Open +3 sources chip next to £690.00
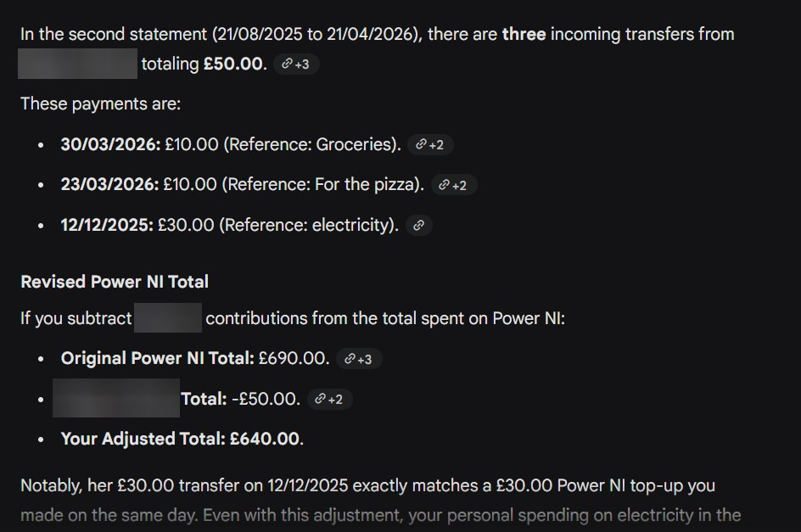 pos(359,359)
